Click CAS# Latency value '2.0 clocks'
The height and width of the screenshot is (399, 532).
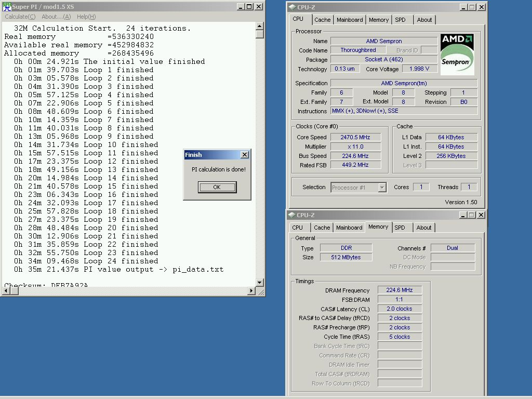400,309
